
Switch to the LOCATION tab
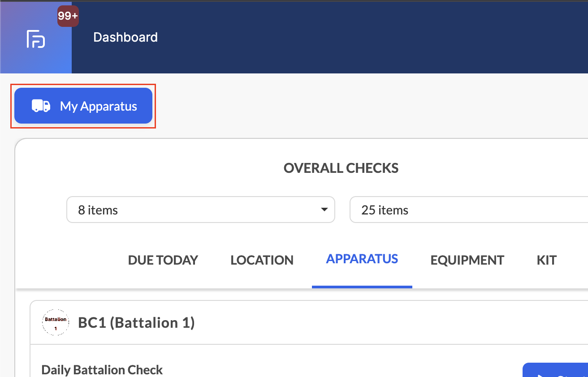coord(262,260)
